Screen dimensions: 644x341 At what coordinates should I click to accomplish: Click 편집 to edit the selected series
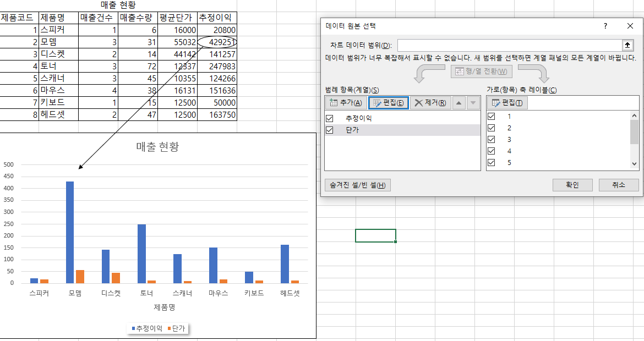pos(389,103)
